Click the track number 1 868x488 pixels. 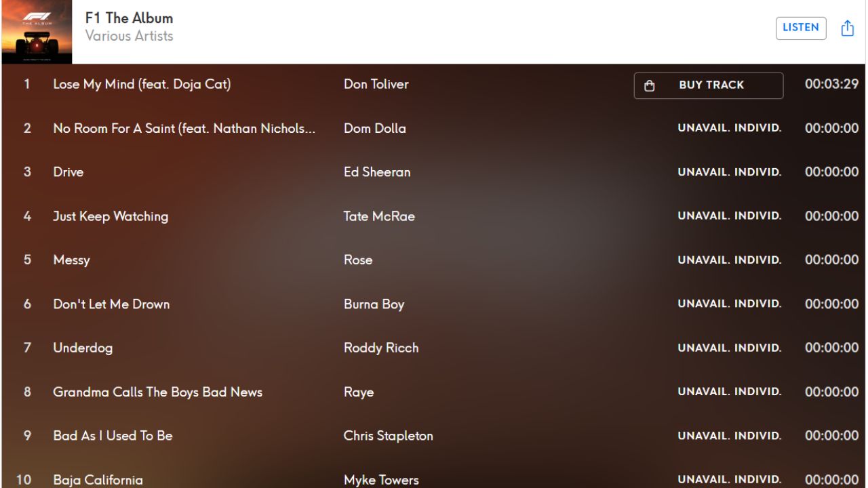[x=27, y=84]
